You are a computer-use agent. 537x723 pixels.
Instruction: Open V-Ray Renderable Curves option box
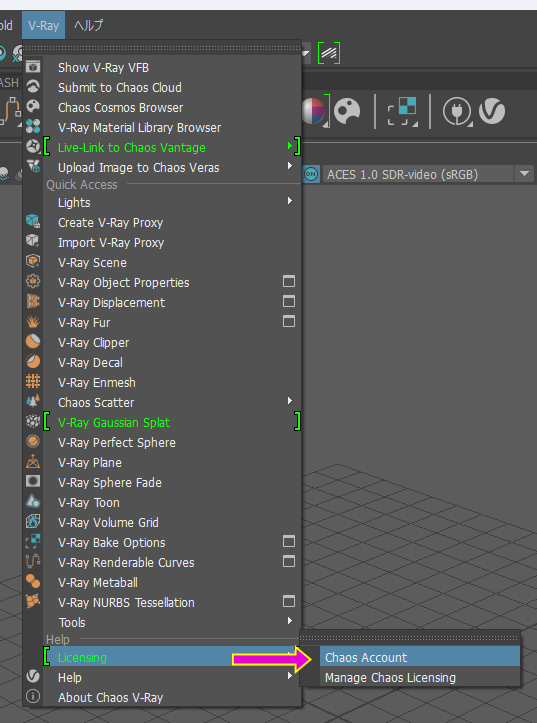289,561
